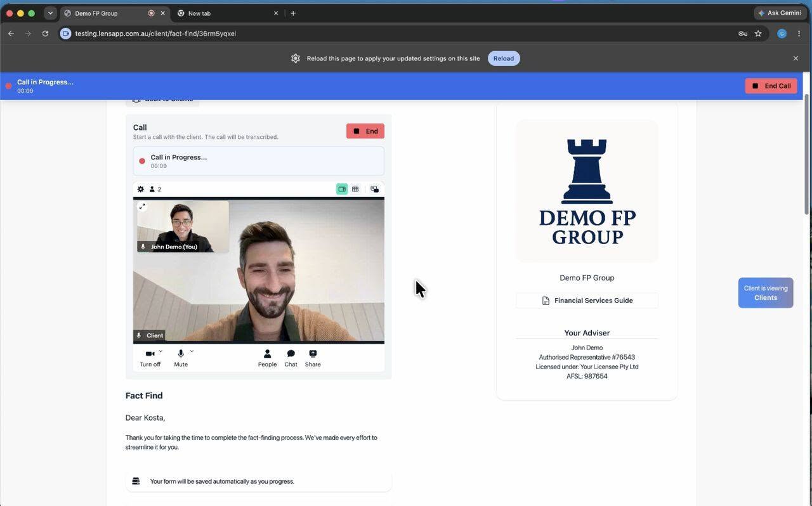812x506 pixels.
Task: Switch to the New tab tab
Action: pos(228,13)
